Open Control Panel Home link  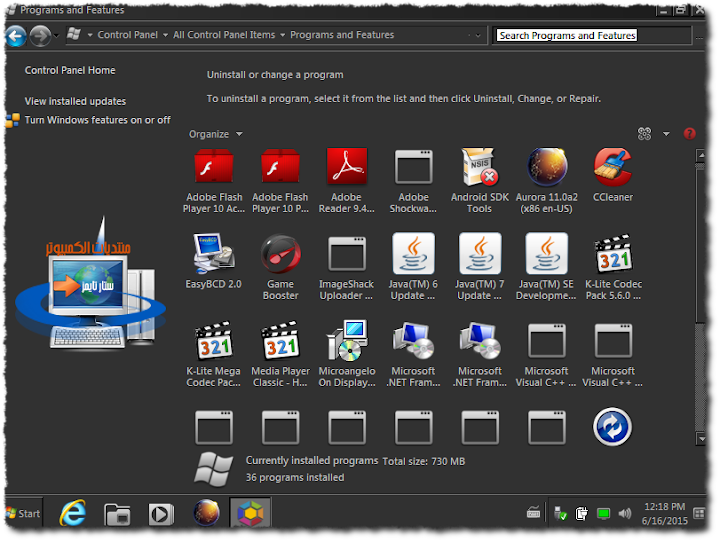coord(70,70)
